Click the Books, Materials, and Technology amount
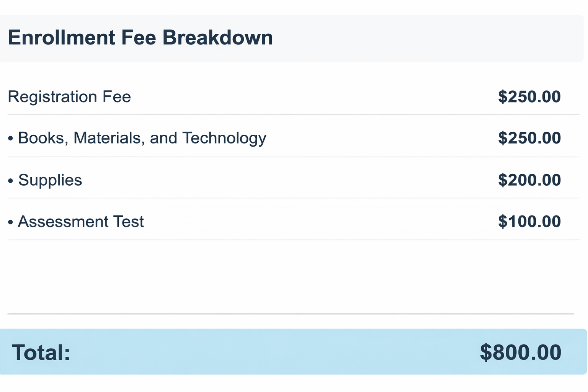Image resolution: width=588 pixels, height=392 pixels. pyautogui.click(x=529, y=138)
